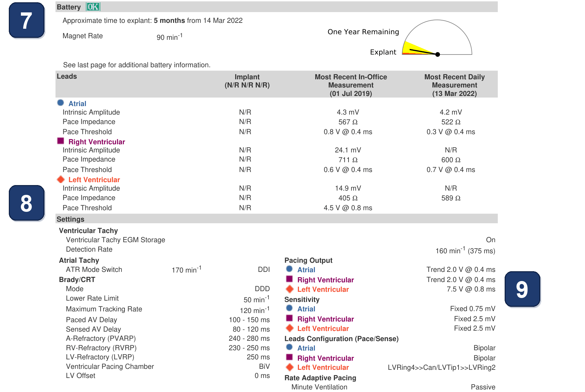
Task: Click the 5 months time to explant text
Action: pyautogui.click(x=169, y=21)
